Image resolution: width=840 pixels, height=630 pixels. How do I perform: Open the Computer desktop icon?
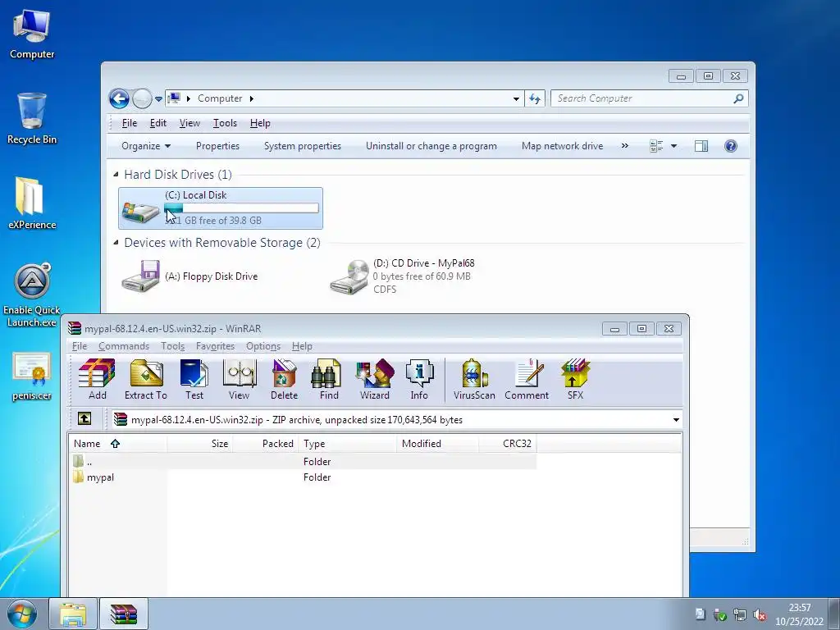[32, 34]
